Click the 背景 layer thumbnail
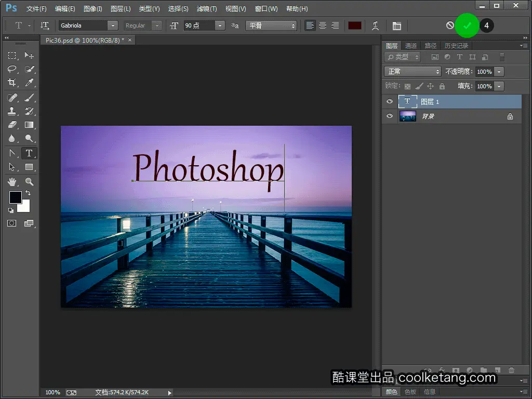This screenshot has width=532, height=399. pos(407,116)
